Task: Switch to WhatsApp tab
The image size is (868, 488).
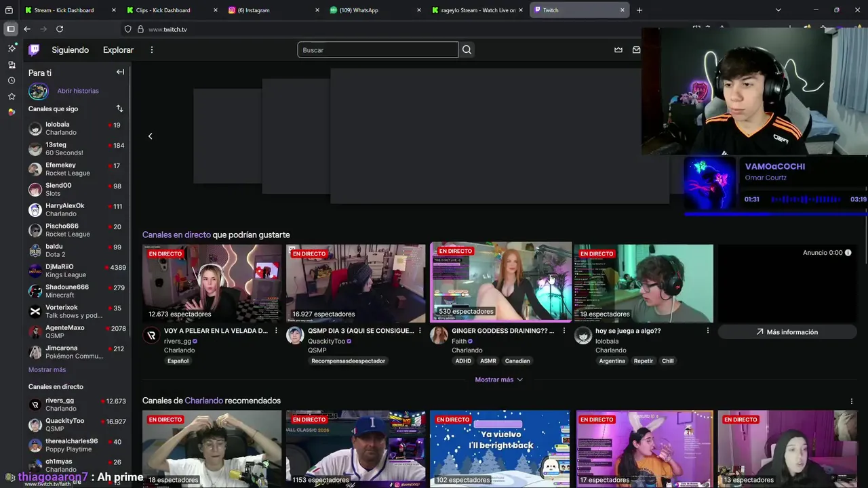Action: [375, 10]
